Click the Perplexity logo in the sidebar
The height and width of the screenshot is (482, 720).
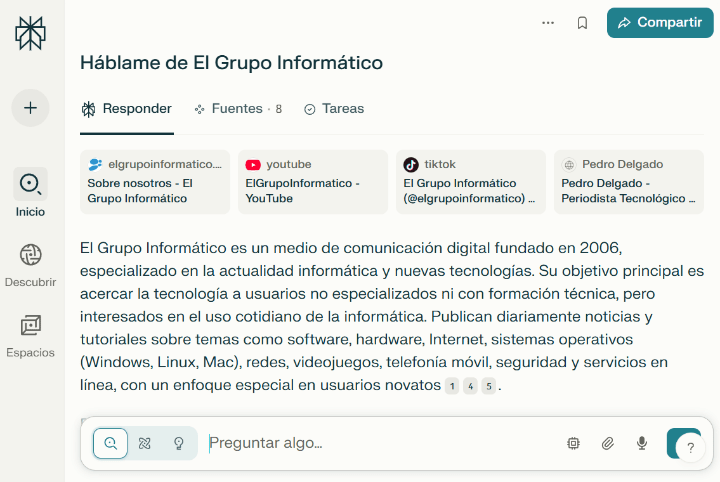pyautogui.click(x=30, y=33)
